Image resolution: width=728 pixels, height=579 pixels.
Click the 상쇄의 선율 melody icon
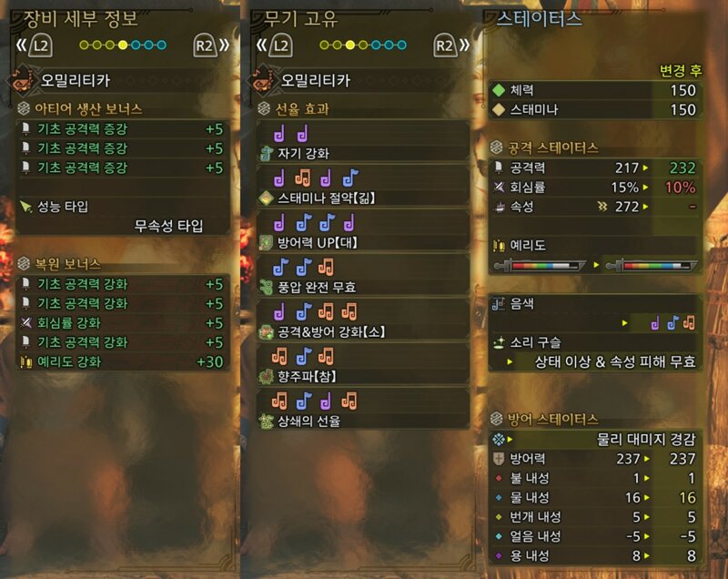[266, 422]
